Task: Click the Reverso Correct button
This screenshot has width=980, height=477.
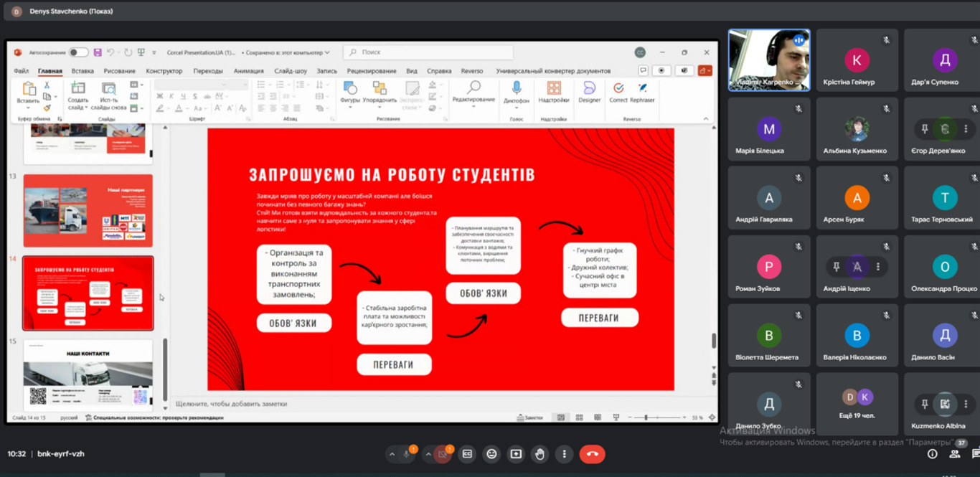Action: point(618,92)
